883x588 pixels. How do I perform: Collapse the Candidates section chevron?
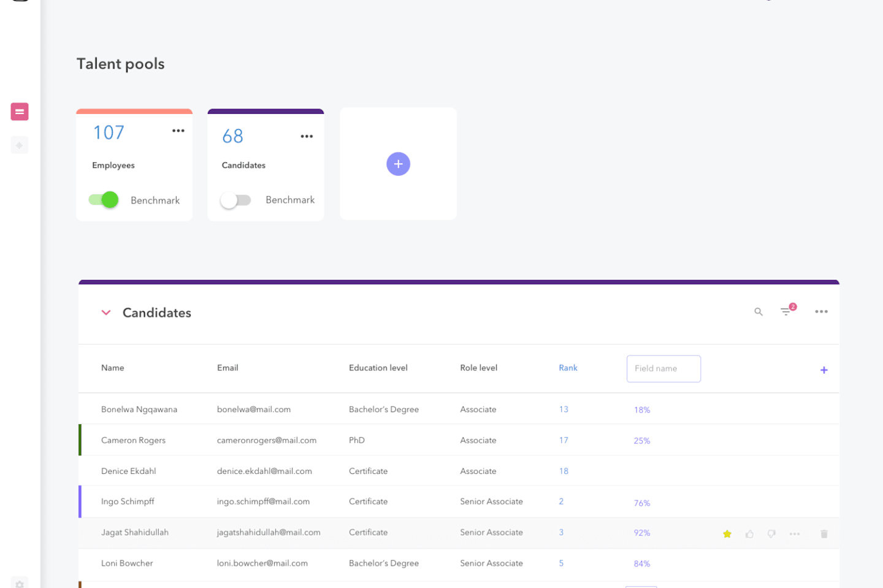[106, 313]
